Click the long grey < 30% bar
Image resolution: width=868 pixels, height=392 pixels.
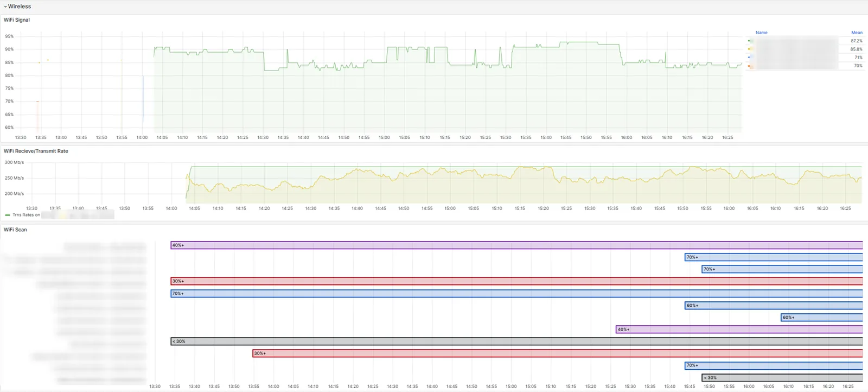(x=516, y=342)
